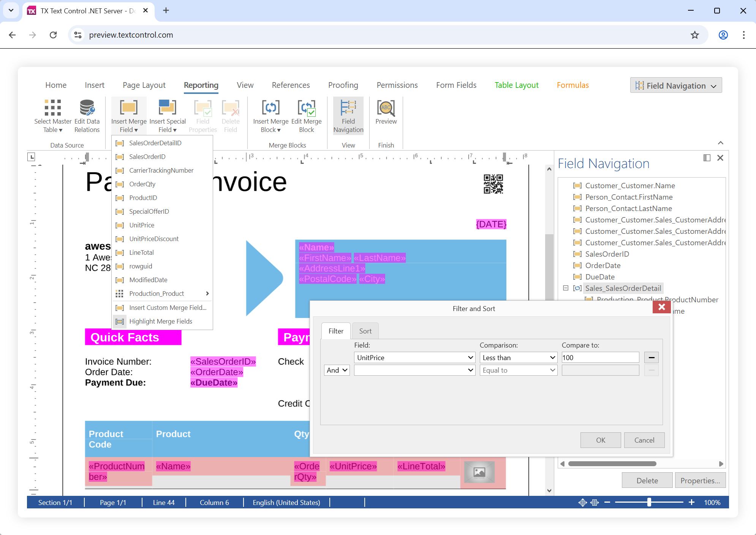This screenshot has height=535, width=756.
Task: Click the Select Master Table icon
Action: pos(53,108)
